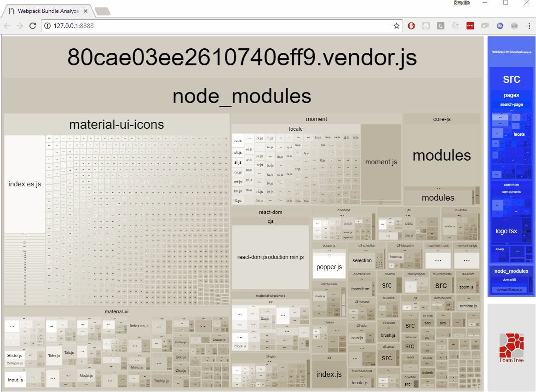Select the moment group label

pos(316,119)
